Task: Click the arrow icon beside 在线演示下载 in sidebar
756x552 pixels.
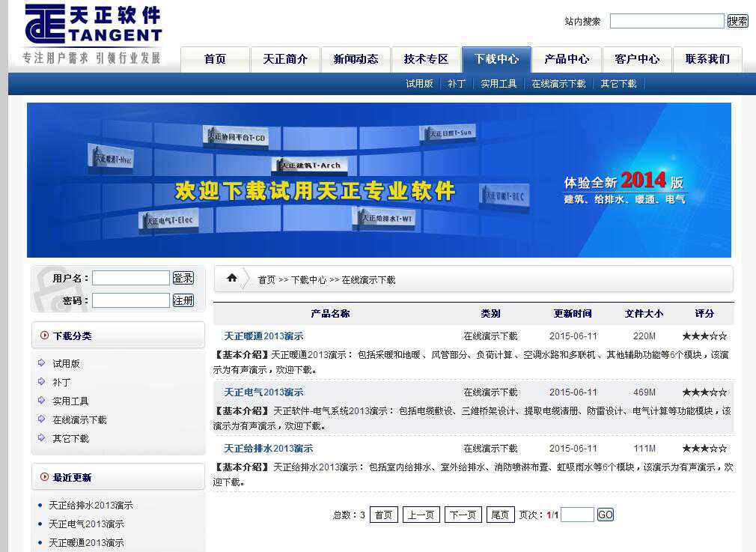Action: tap(41, 419)
